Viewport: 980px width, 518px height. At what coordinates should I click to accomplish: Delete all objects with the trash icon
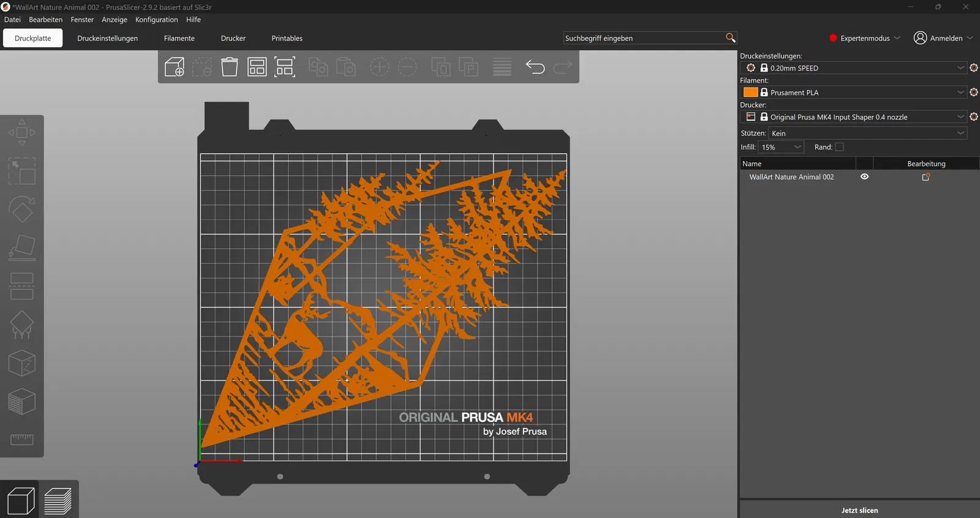pyautogui.click(x=230, y=67)
